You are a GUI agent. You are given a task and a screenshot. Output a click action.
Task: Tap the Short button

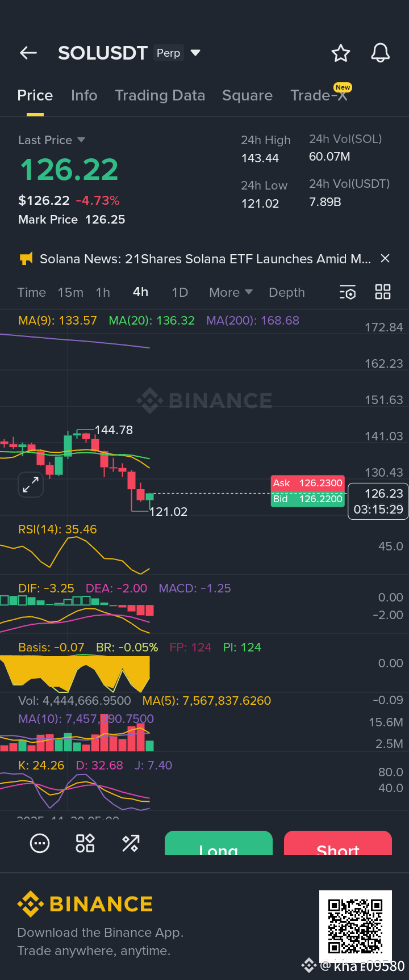tap(338, 843)
